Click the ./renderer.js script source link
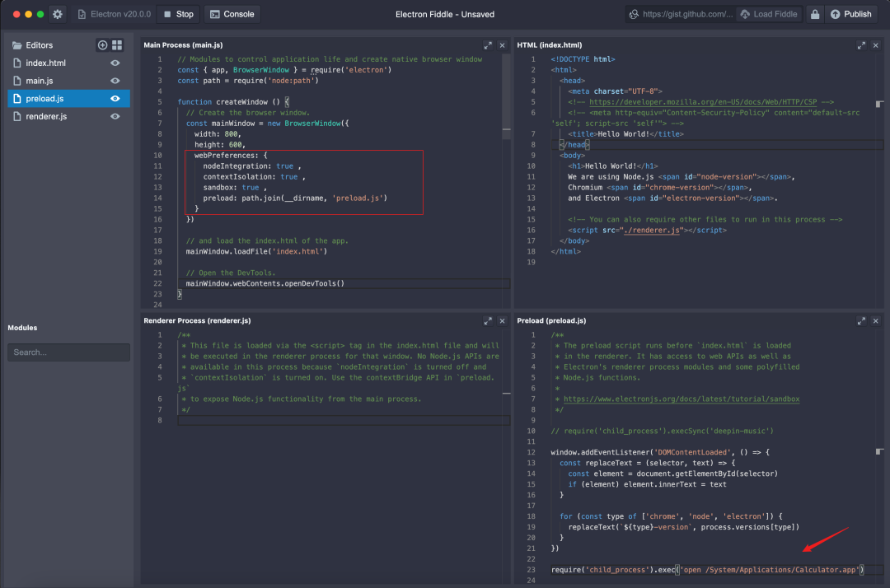 (x=651, y=231)
